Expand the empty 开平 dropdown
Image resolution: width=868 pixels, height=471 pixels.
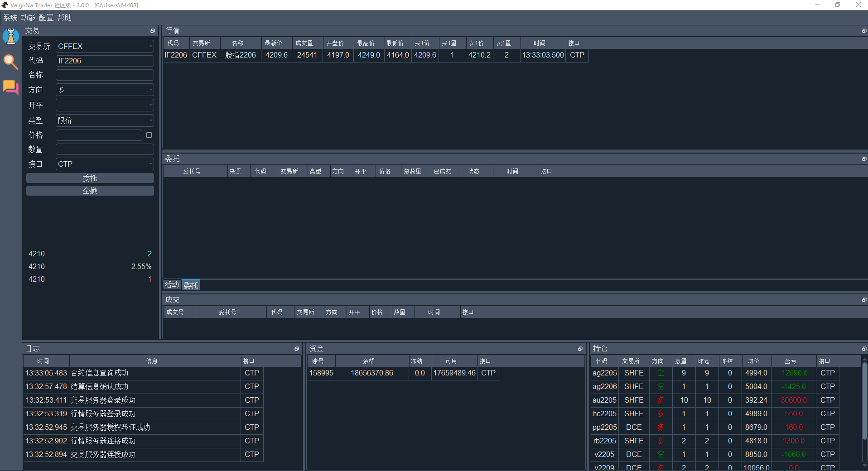tap(105, 105)
